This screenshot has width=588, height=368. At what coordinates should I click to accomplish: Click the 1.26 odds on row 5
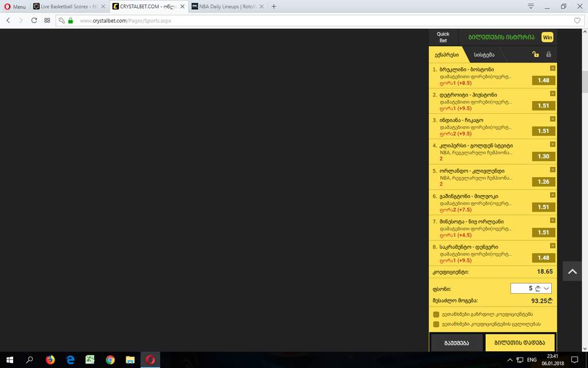(x=543, y=182)
